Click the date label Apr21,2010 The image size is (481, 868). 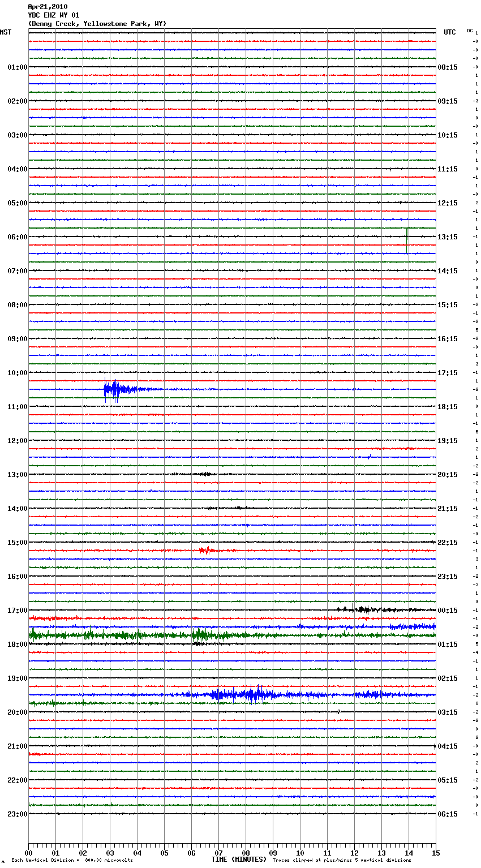coord(48,7)
